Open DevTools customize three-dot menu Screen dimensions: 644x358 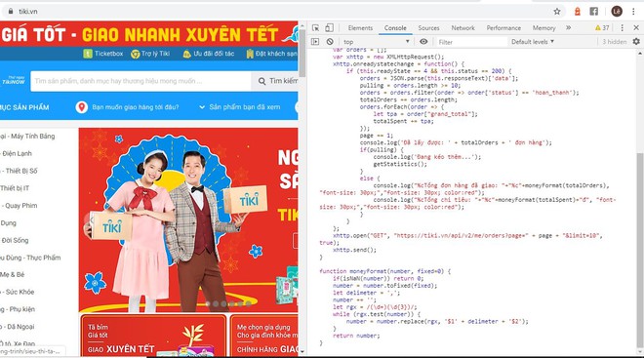tap(622, 28)
